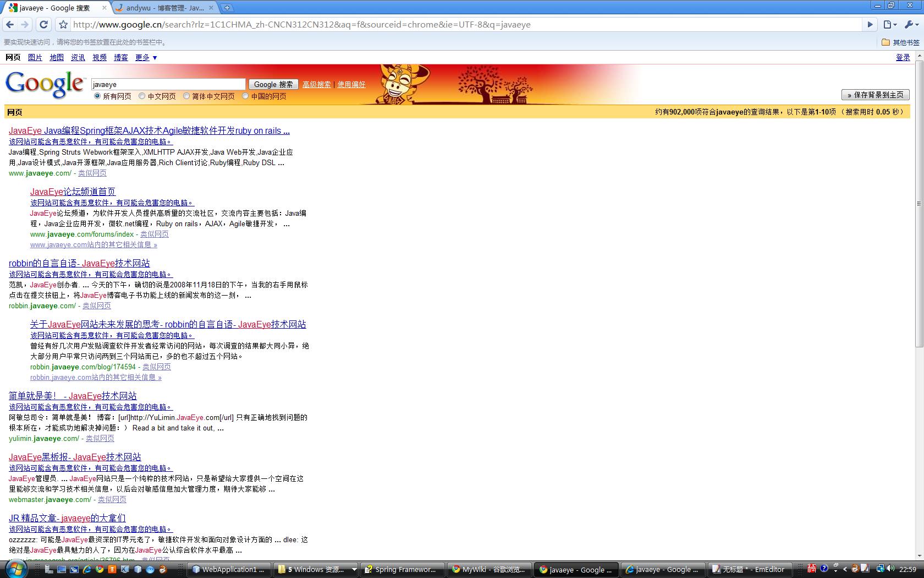Switch to the WebApplication1 taskbar window
This screenshot has height=578, width=924.
[230, 569]
